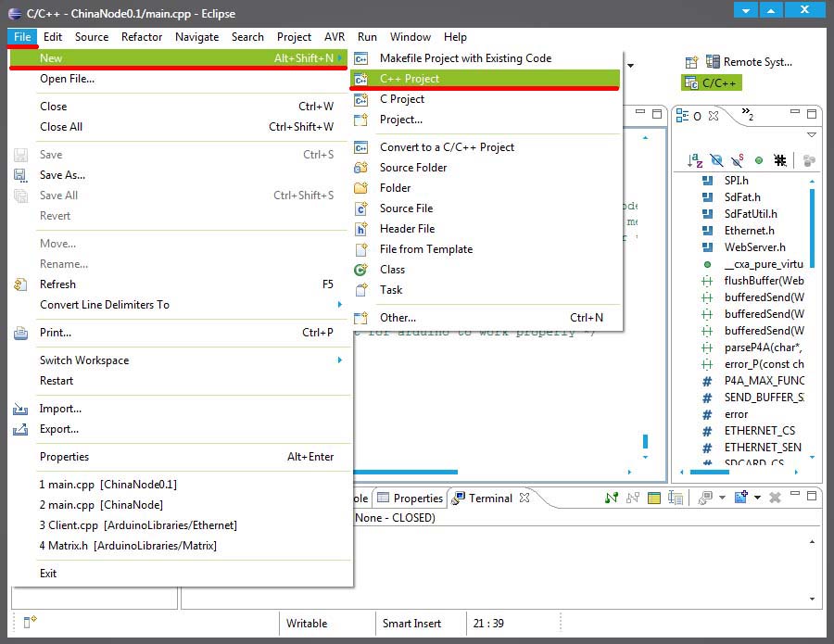
Task: Click the editor horizontal scrollbar thumb
Action: [x=405, y=472]
